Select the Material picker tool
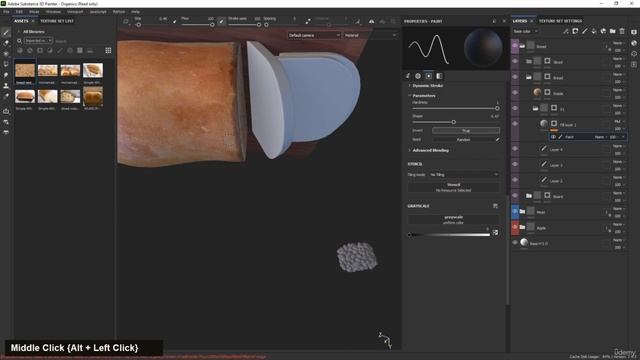The height and width of the screenshot is (360, 640). pyautogui.click(x=6, y=96)
